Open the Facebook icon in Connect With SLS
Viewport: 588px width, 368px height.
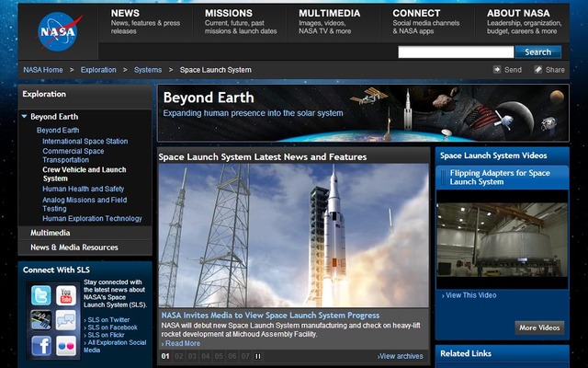point(40,346)
